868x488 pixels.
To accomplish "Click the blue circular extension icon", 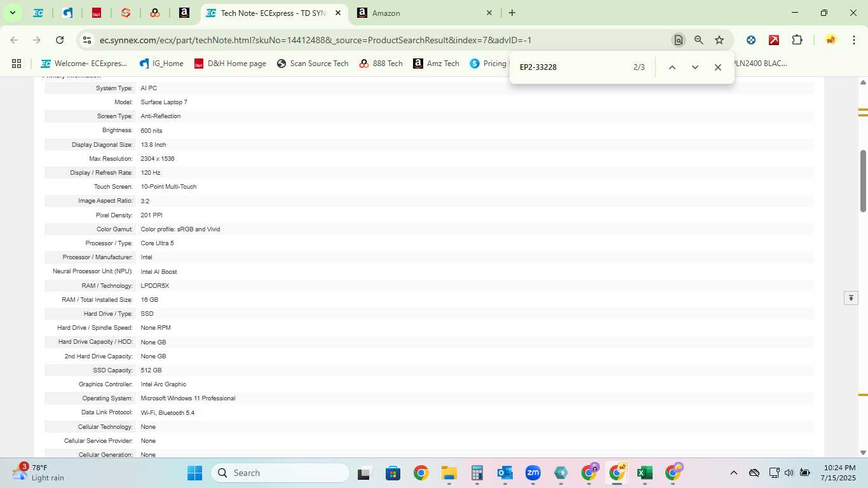I will click(x=751, y=40).
